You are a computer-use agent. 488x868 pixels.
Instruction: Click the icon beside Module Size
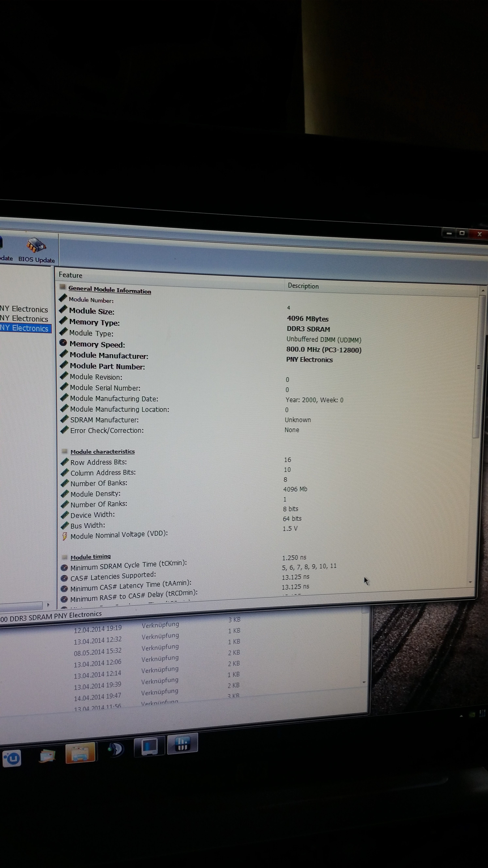[63, 310]
